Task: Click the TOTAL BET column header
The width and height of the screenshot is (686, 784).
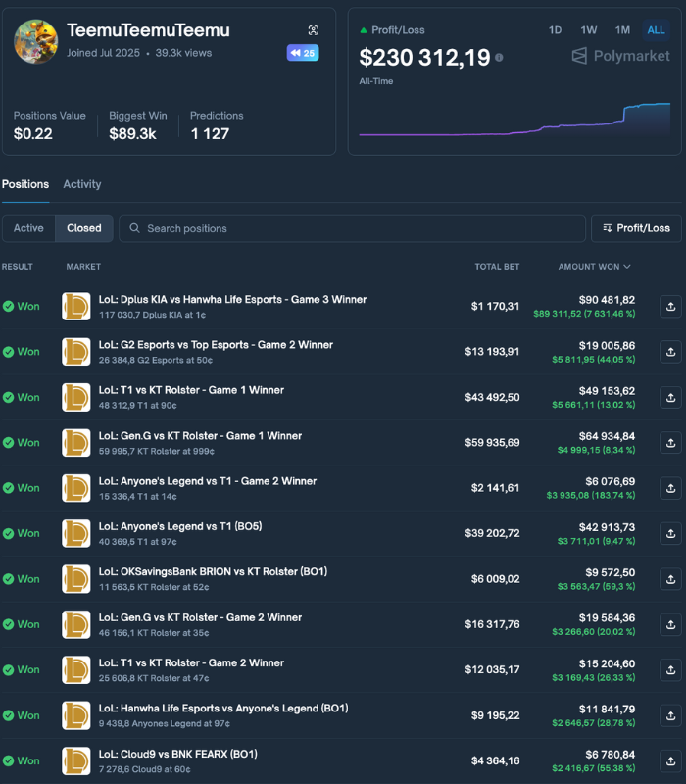Action: click(497, 267)
